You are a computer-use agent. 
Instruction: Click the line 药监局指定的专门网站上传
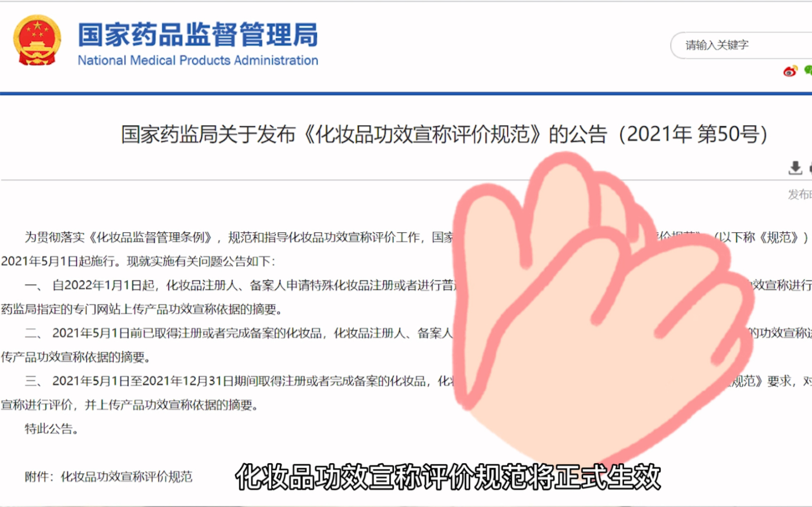tap(142, 309)
